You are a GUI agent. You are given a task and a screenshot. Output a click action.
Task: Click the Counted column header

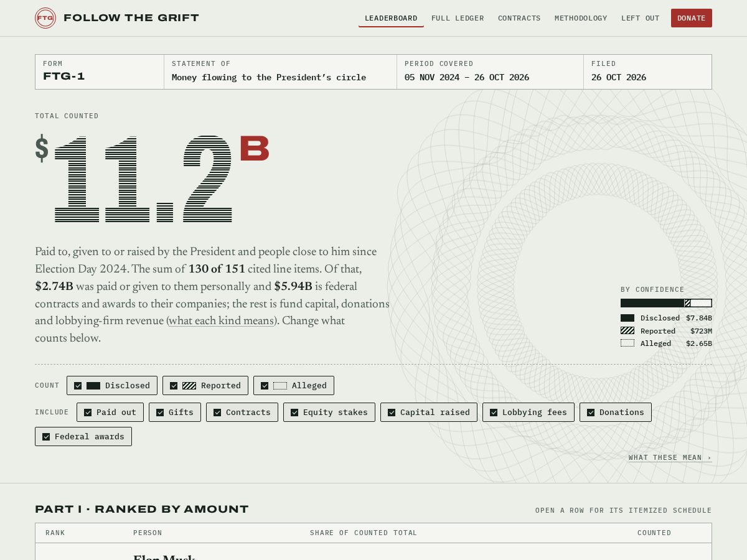pyautogui.click(x=654, y=533)
